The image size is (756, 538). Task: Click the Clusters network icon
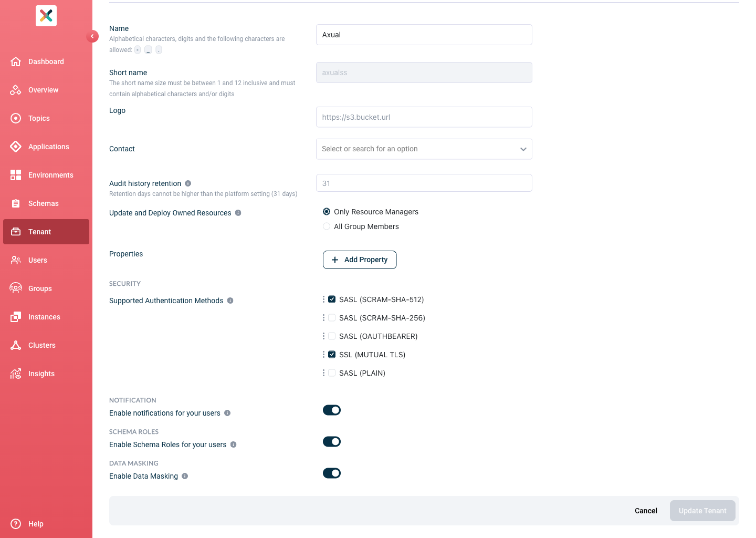pos(16,345)
